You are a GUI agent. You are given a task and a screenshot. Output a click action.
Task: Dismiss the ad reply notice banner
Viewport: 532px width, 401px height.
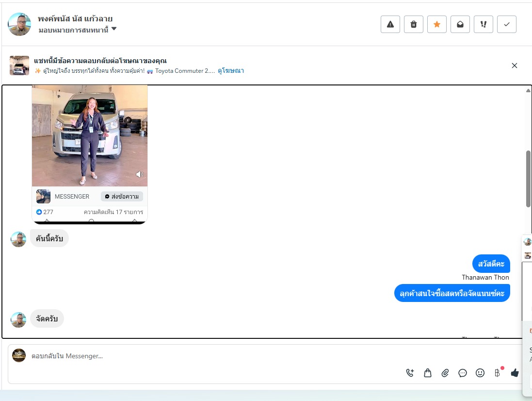coord(515,66)
